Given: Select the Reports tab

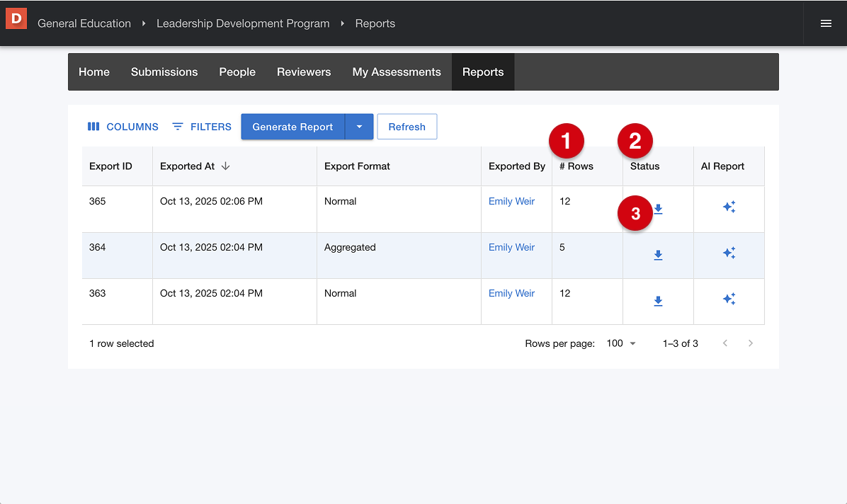Looking at the screenshot, I should [483, 71].
